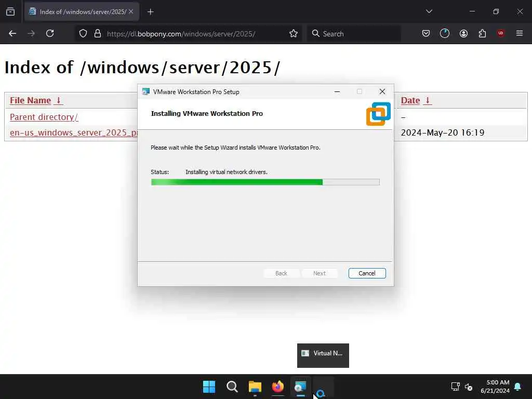Reload the page with the refresh icon
The width and height of the screenshot is (532, 399).
[x=50, y=33]
